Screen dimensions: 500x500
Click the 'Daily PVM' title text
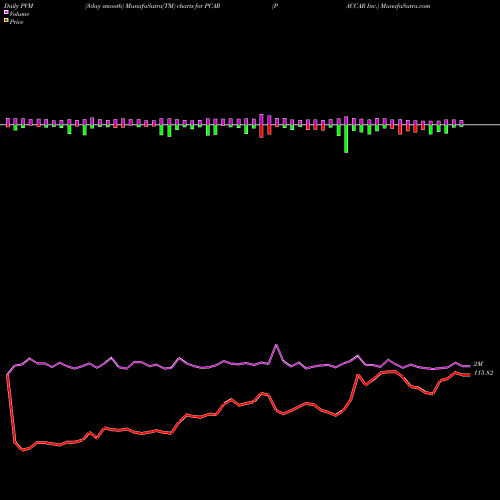point(19,6)
